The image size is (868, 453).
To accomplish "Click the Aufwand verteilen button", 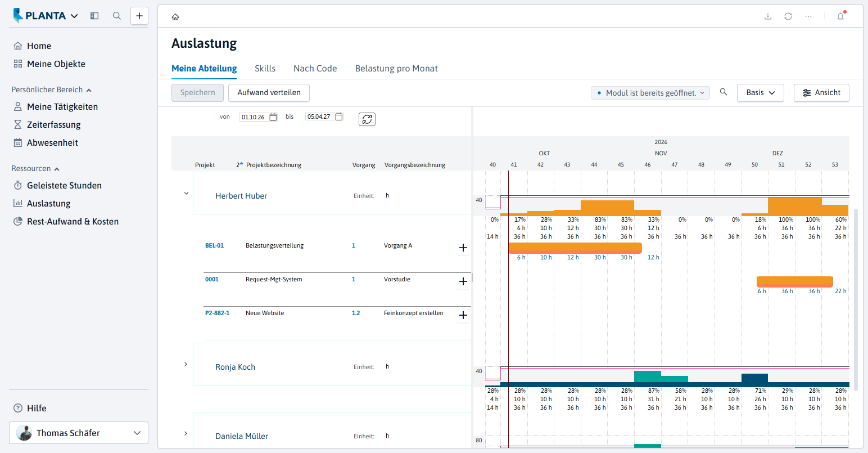I will pyautogui.click(x=269, y=93).
